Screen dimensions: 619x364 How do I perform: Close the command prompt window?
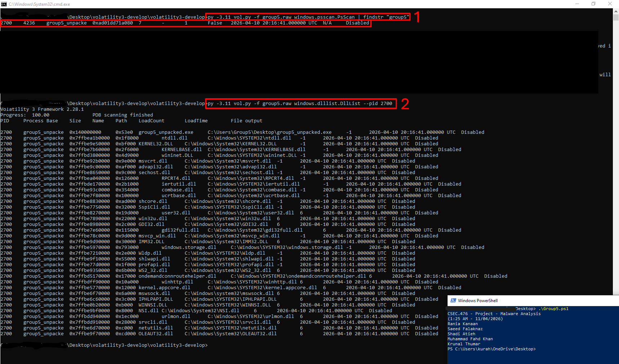610,4
